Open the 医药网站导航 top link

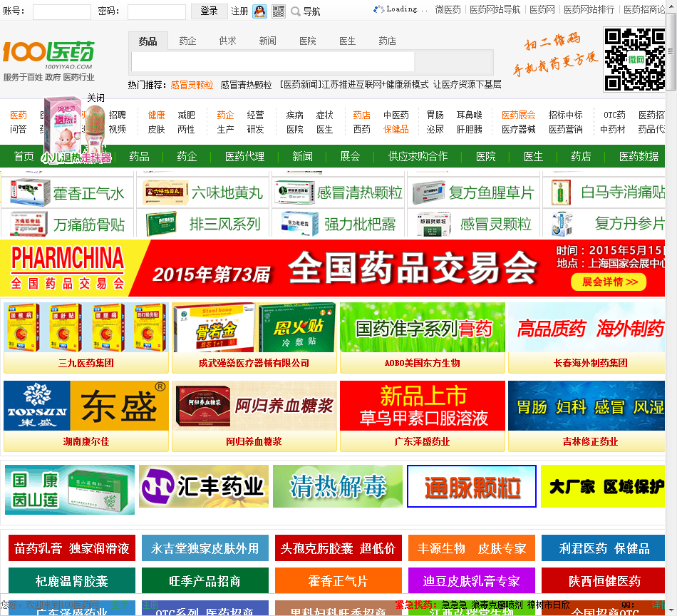[495, 9]
